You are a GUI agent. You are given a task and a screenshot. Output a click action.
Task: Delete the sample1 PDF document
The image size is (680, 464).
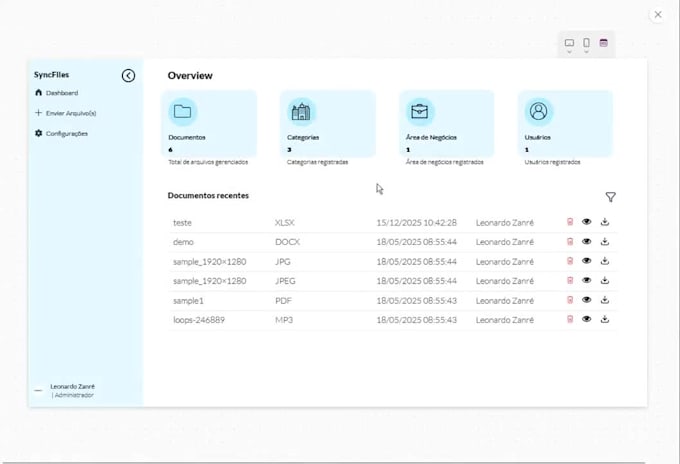[570, 300]
